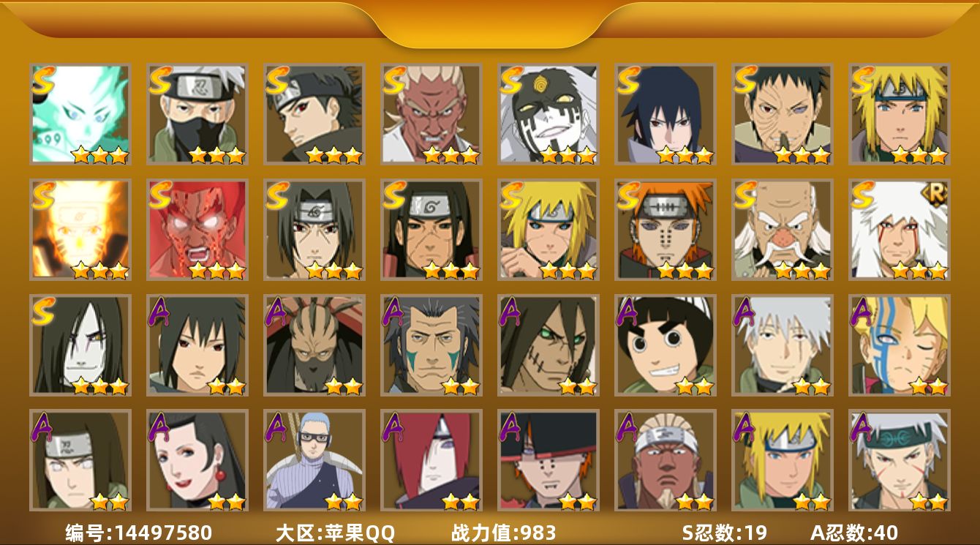Click the masked Kakuzu A-rank card
This screenshot has height=545, width=980.
[x=314, y=345]
